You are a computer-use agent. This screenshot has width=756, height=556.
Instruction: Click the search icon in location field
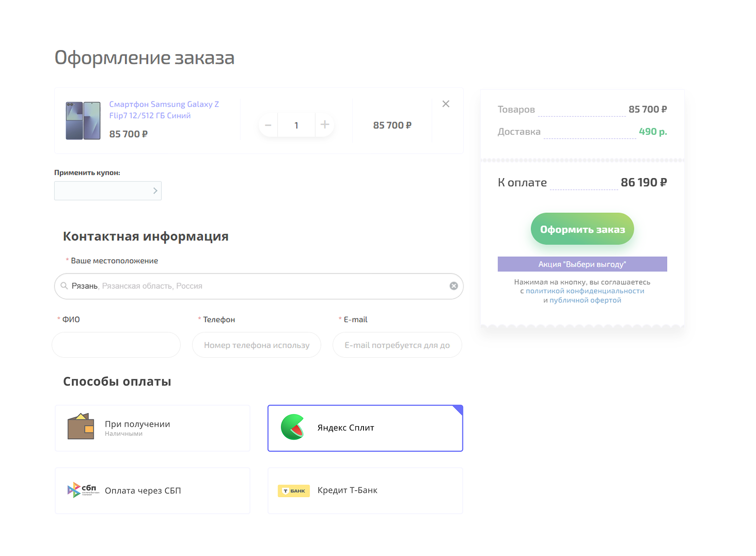click(x=64, y=286)
